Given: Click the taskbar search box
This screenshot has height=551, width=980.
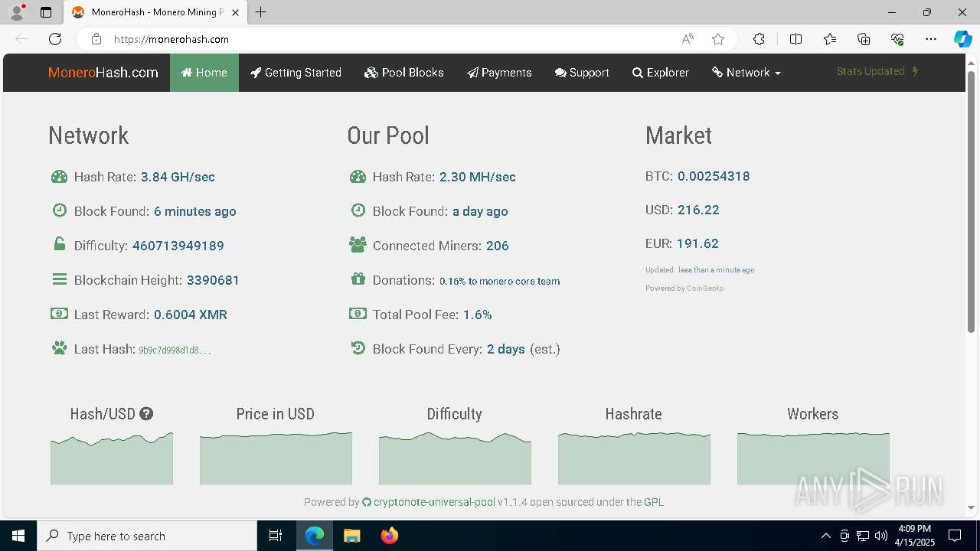Looking at the screenshot, I should (x=147, y=536).
